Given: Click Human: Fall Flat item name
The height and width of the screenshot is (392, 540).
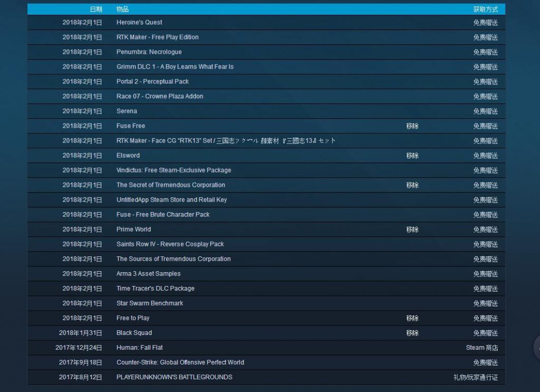Looking at the screenshot, I should tap(139, 348).
